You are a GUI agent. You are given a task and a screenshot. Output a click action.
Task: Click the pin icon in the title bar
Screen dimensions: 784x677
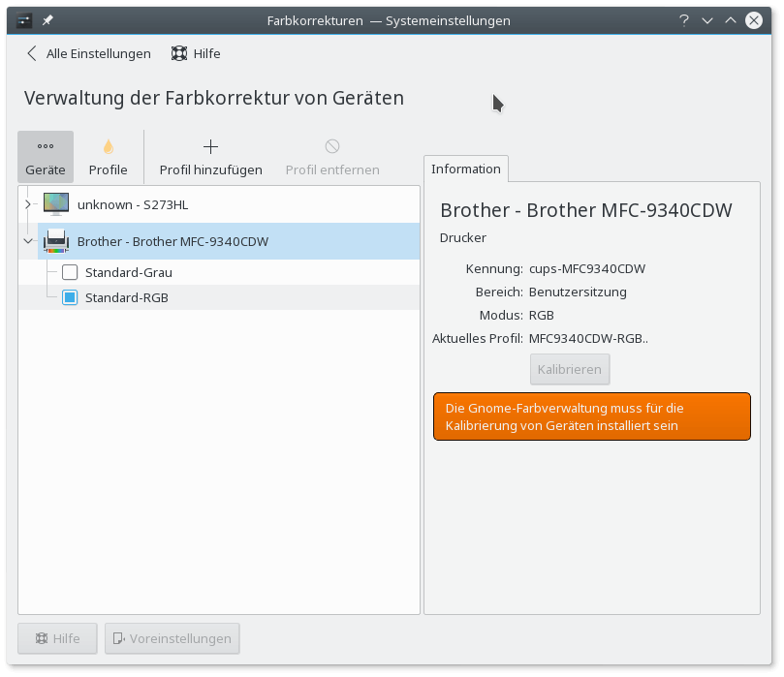(47, 20)
